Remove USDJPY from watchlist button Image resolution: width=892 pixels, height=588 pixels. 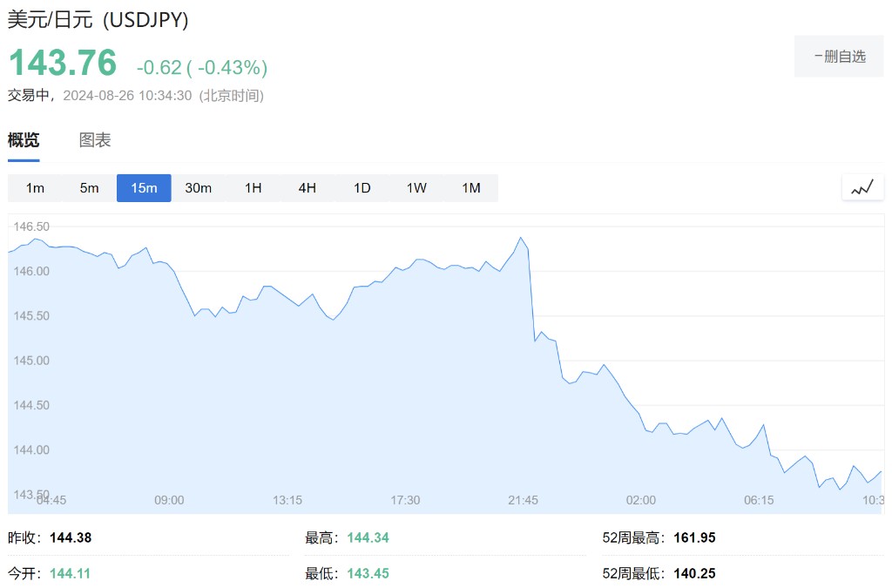click(839, 57)
